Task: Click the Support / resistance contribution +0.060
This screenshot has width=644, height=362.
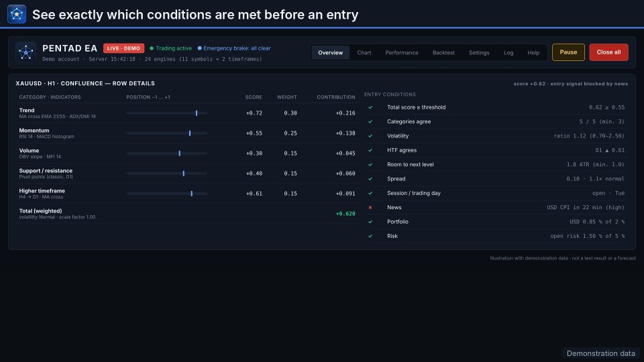Action: (x=345, y=174)
